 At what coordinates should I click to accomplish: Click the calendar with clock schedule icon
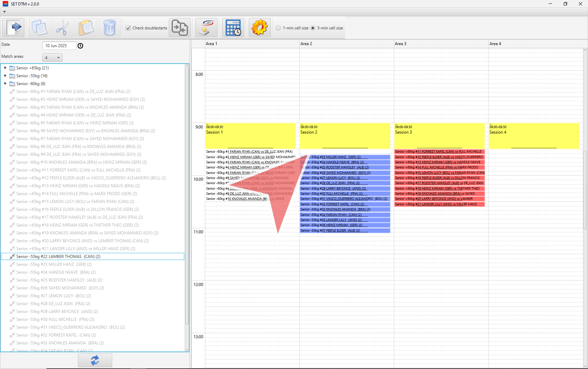coord(233,28)
